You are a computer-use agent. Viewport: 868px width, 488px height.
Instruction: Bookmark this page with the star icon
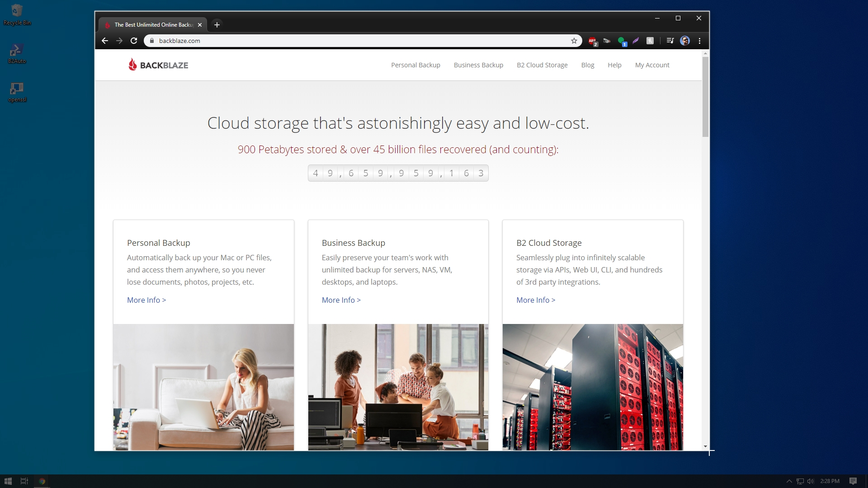click(574, 41)
